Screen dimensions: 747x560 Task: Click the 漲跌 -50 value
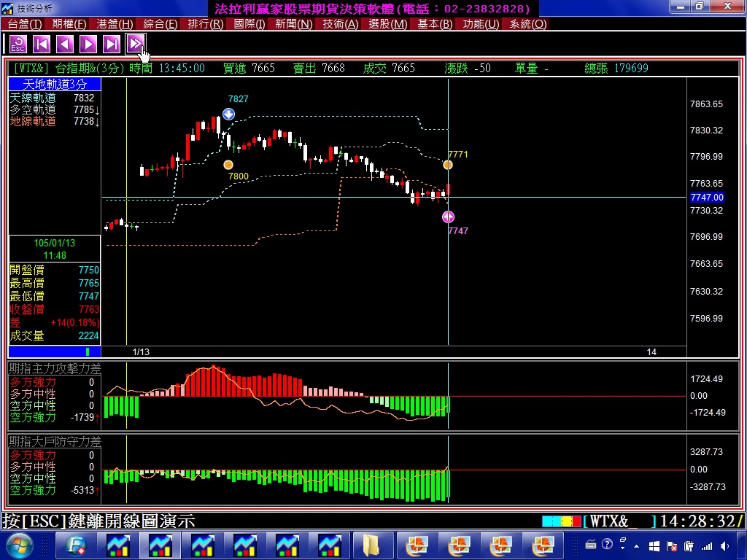468,68
